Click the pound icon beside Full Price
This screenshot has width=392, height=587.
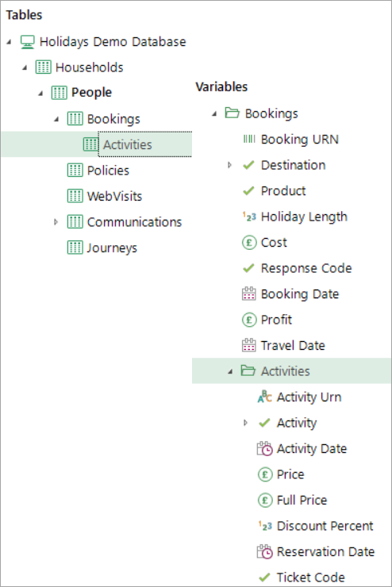265,501
